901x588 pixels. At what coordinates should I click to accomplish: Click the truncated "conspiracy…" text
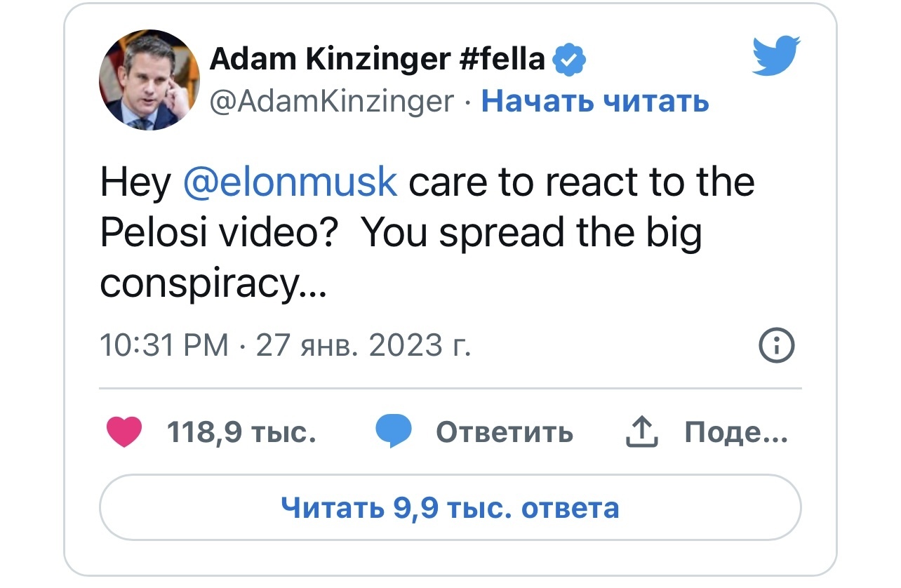tap(213, 282)
